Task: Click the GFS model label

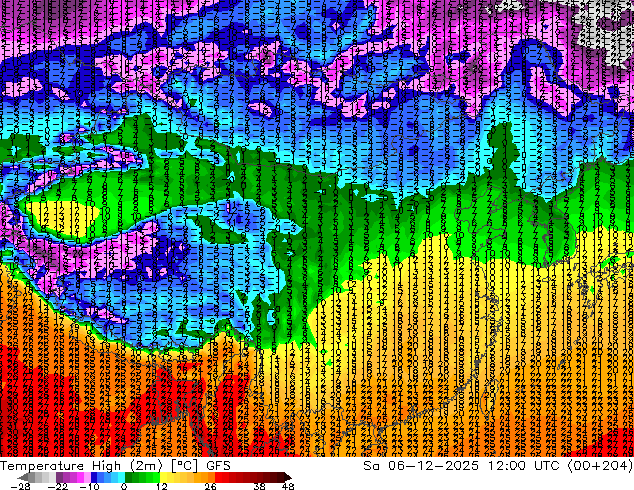Action: pos(218,466)
